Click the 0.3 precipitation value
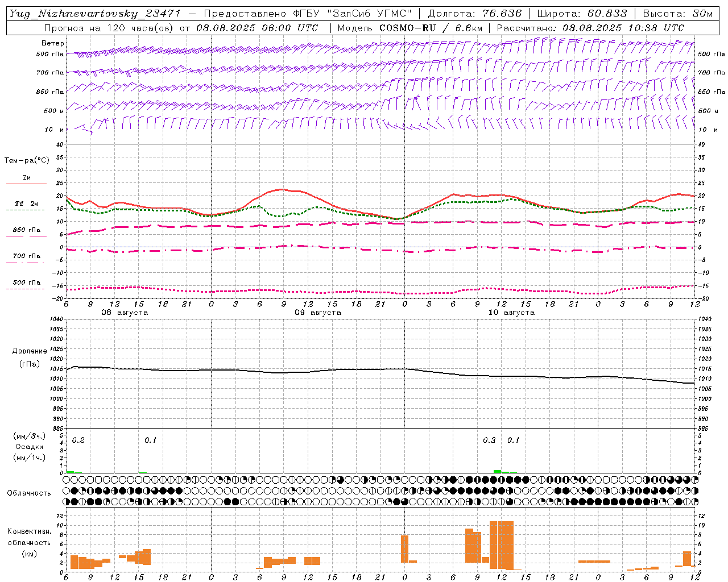Image resolution: width=728 pixels, height=582 pixels. (x=489, y=440)
